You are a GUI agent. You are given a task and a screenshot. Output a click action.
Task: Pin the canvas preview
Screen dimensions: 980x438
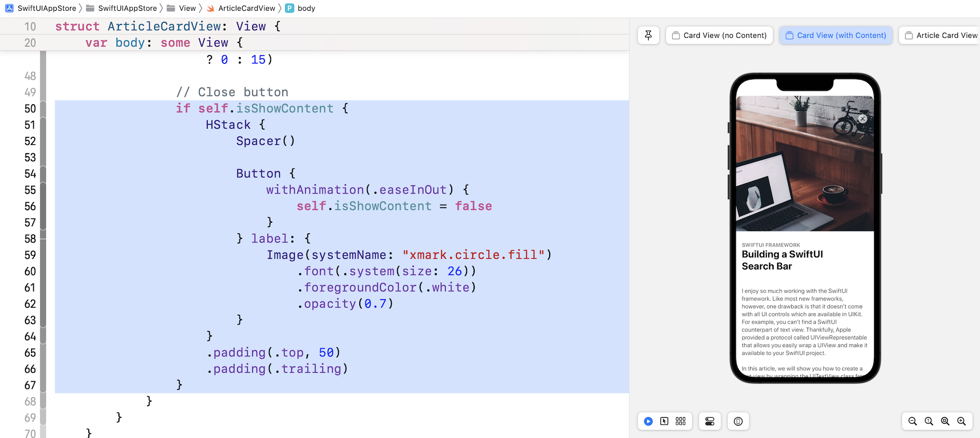pos(648,35)
